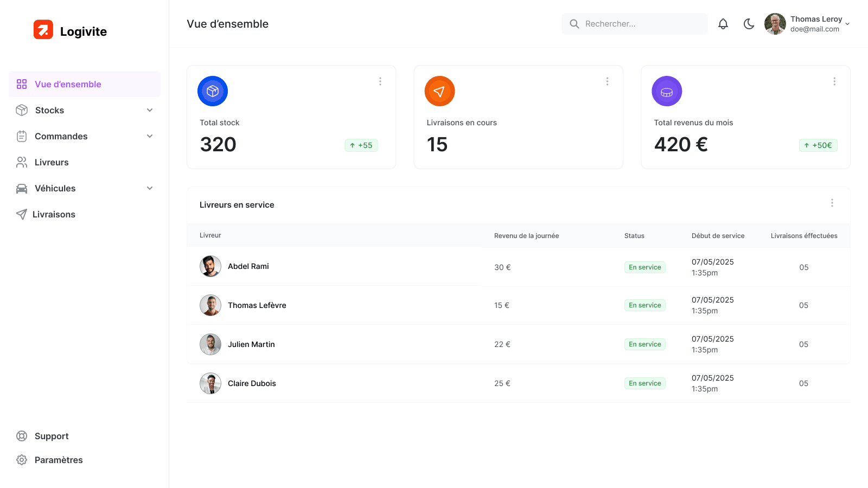Click the Logivite logo icon
Image resolution: width=868 pixels, height=488 pixels.
(x=44, y=30)
